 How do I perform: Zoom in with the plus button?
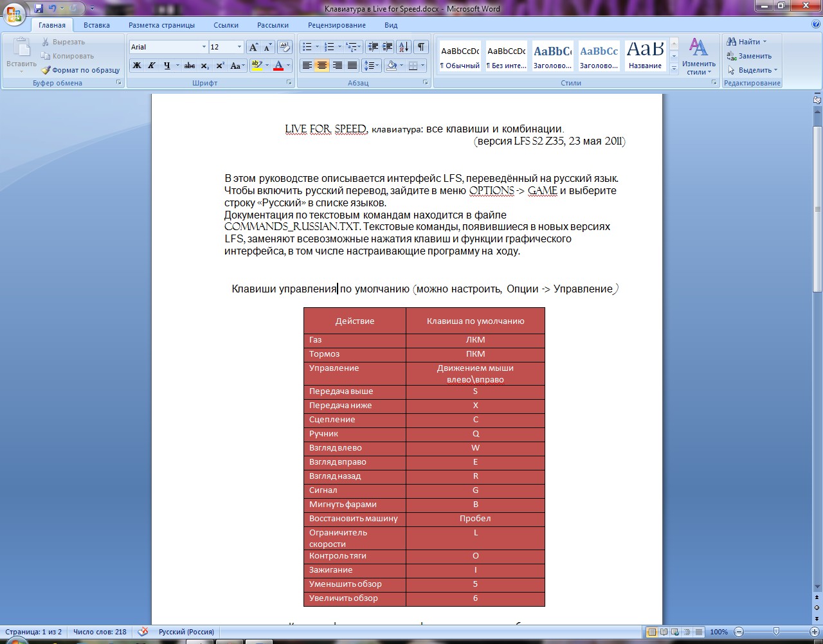point(815,632)
